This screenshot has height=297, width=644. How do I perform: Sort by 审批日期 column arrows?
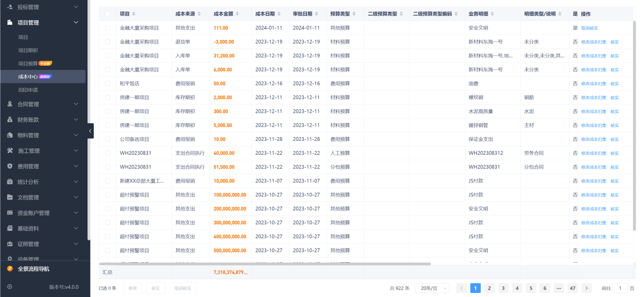pyautogui.click(x=316, y=14)
